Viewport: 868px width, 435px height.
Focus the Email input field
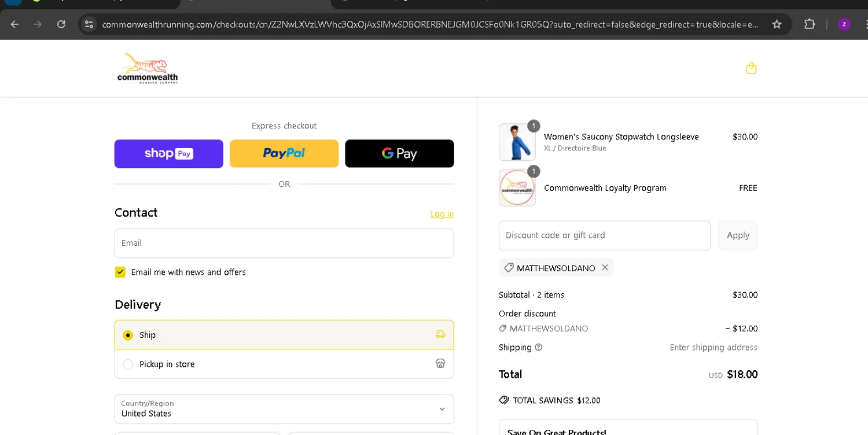click(284, 243)
